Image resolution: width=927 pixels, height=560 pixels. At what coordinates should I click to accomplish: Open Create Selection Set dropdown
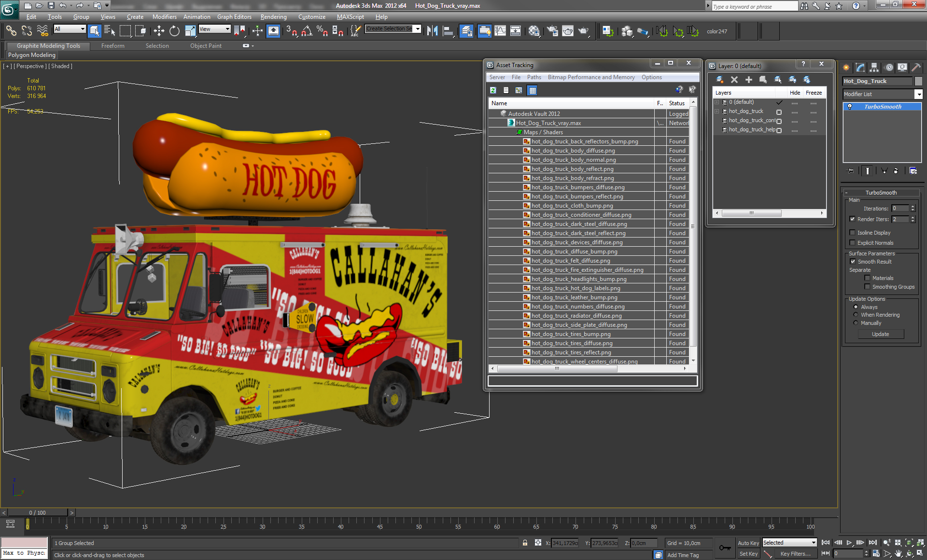point(418,28)
